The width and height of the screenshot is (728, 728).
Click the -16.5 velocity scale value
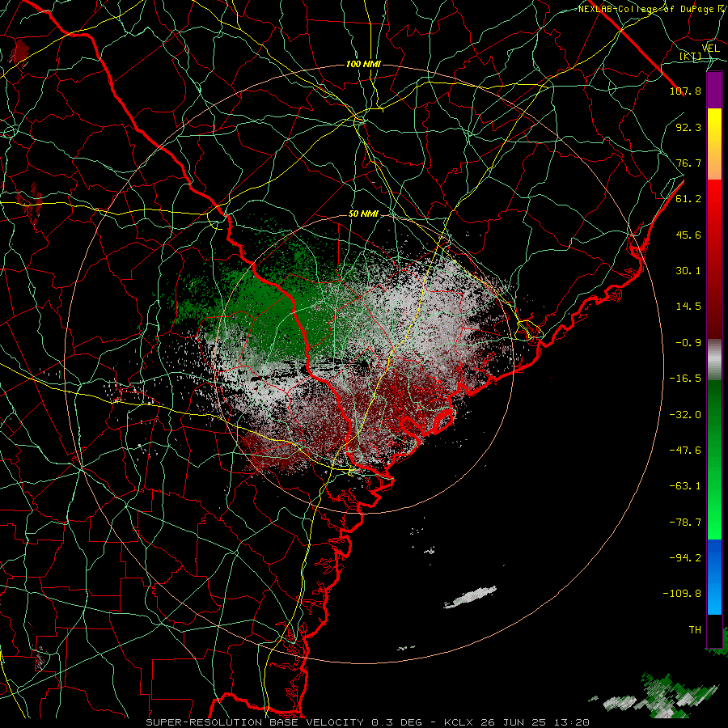tap(685, 379)
